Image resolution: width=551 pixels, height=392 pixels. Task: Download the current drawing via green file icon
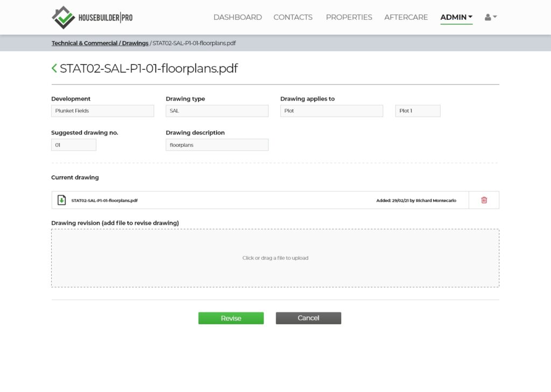62,200
